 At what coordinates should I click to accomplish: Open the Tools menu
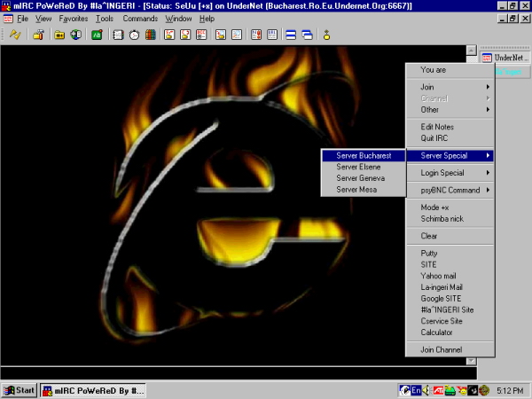[x=105, y=19]
